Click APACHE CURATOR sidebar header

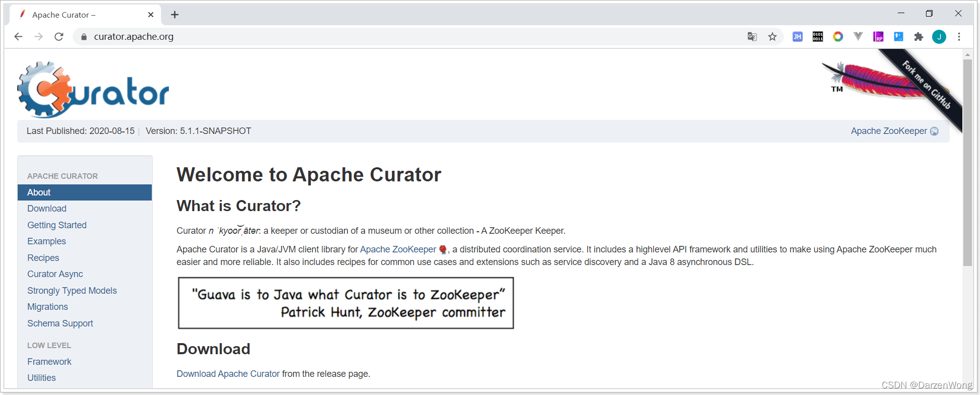[x=63, y=176]
